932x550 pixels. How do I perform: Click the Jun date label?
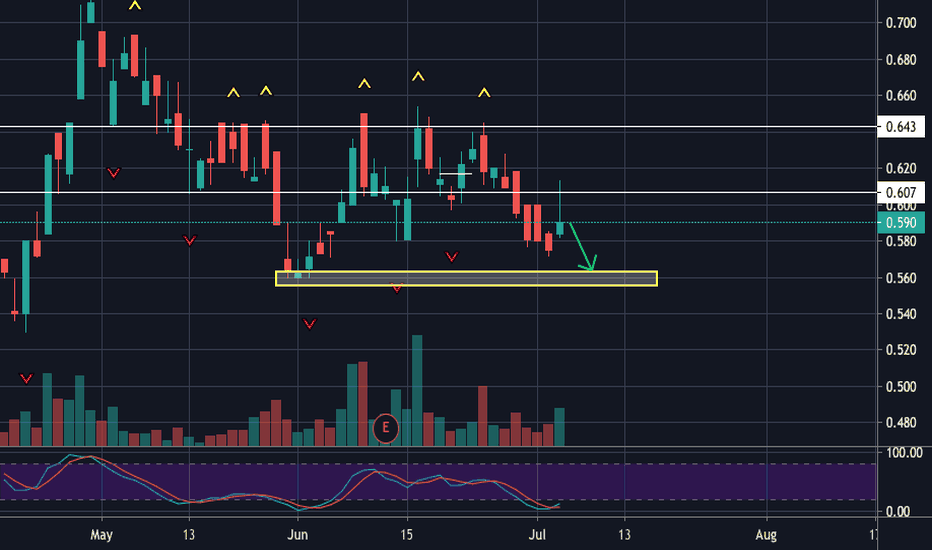pos(297,535)
